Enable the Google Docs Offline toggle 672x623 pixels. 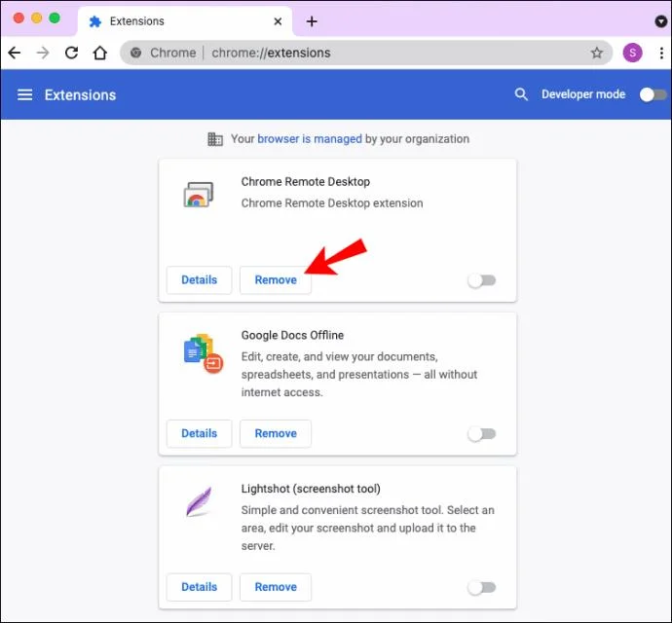(482, 434)
